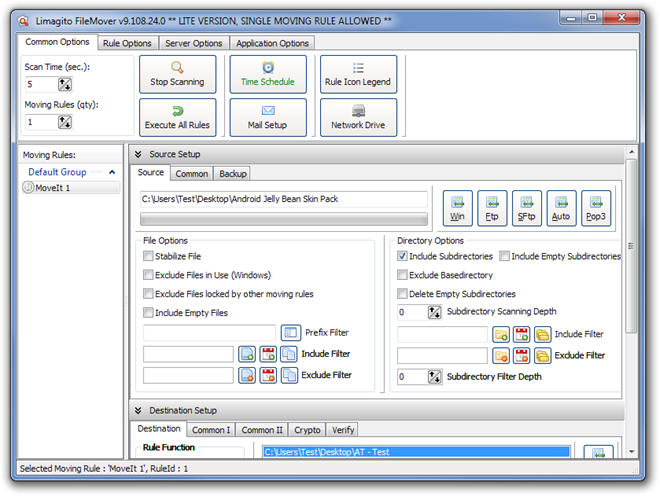Check Exclude Files locked by other moving rules
Screen dimensions: 660x496
(x=148, y=293)
